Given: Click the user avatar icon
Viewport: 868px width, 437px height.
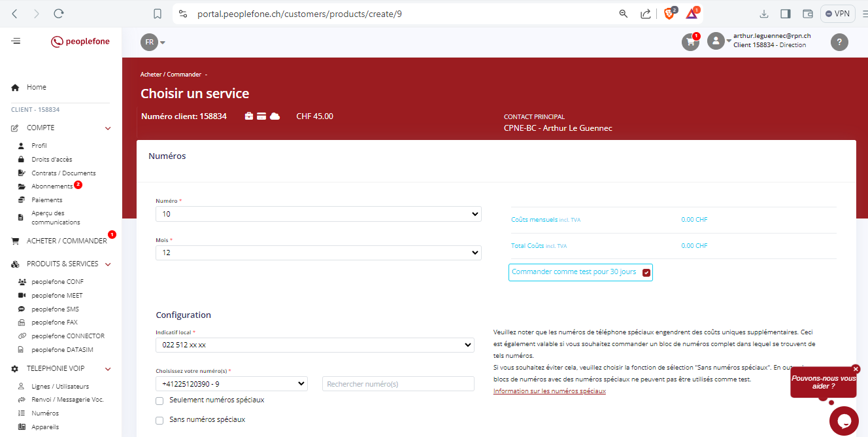Looking at the screenshot, I should (716, 41).
